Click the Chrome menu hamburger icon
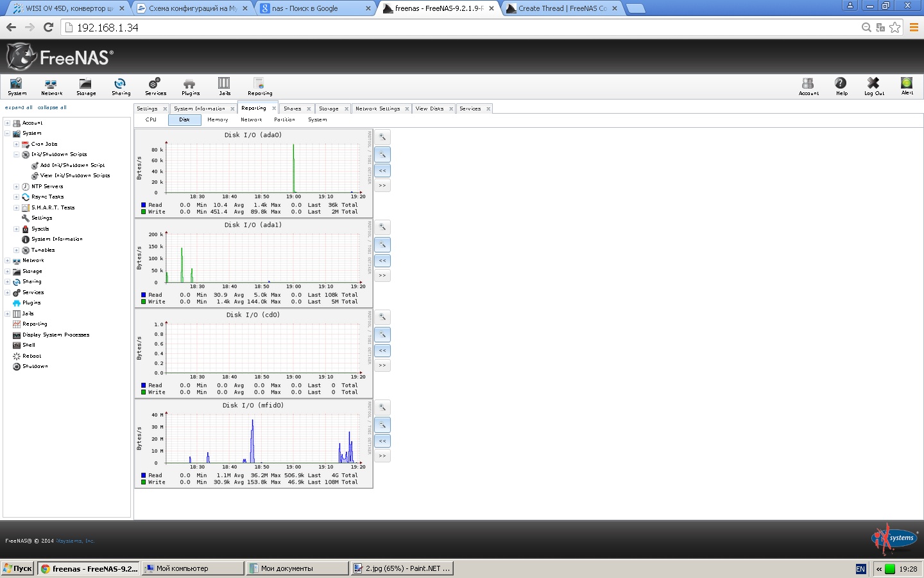 point(914,27)
